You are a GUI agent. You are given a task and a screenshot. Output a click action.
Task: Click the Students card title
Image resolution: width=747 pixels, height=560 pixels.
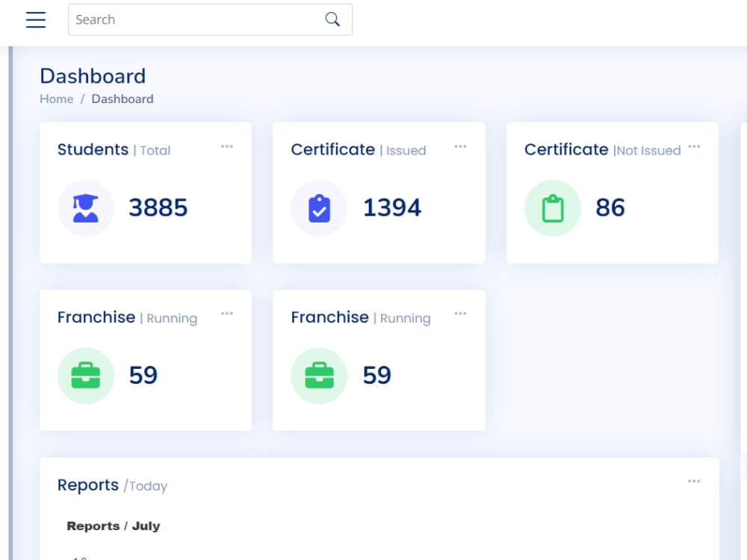click(93, 149)
